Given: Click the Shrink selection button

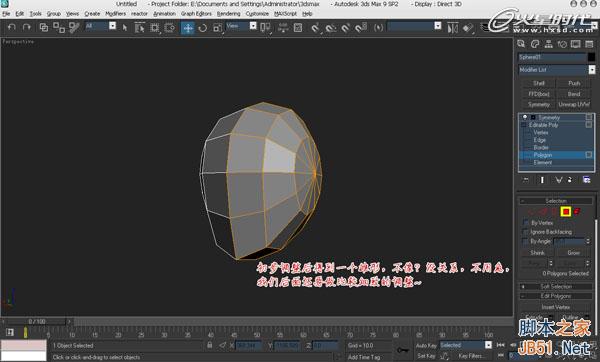Looking at the screenshot, I should pos(537,253).
